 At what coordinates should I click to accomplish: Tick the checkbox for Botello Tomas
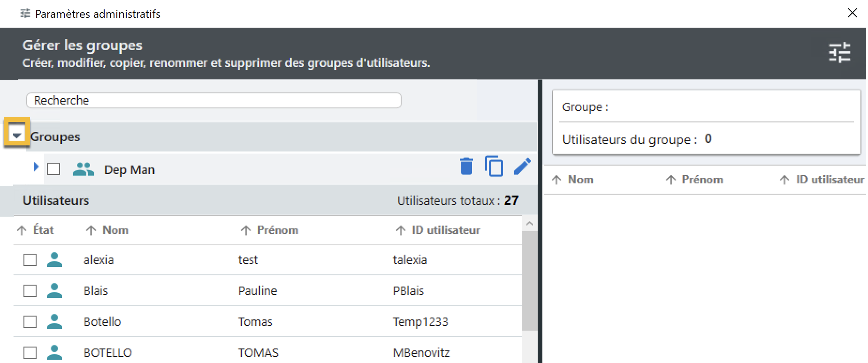click(30, 321)
